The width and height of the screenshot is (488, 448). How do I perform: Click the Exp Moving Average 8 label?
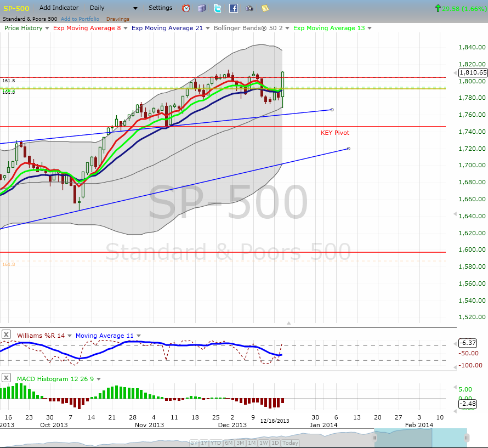coord(87,28)
